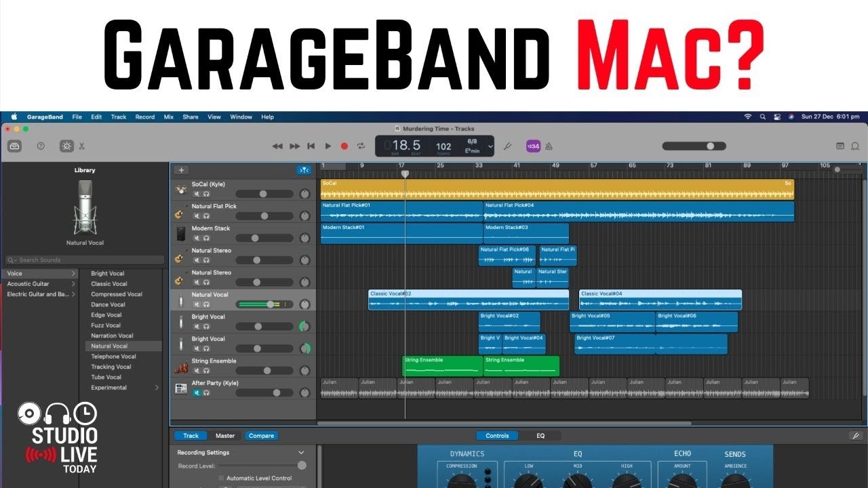
Task: Adjust the SoCal track volume slider
Action: [264, 194]
